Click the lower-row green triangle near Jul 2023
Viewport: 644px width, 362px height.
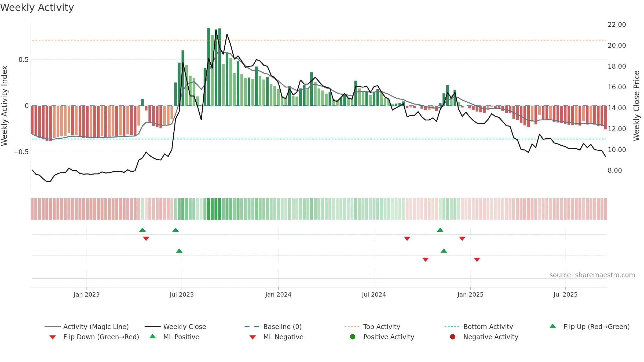[x=179, y=251]
